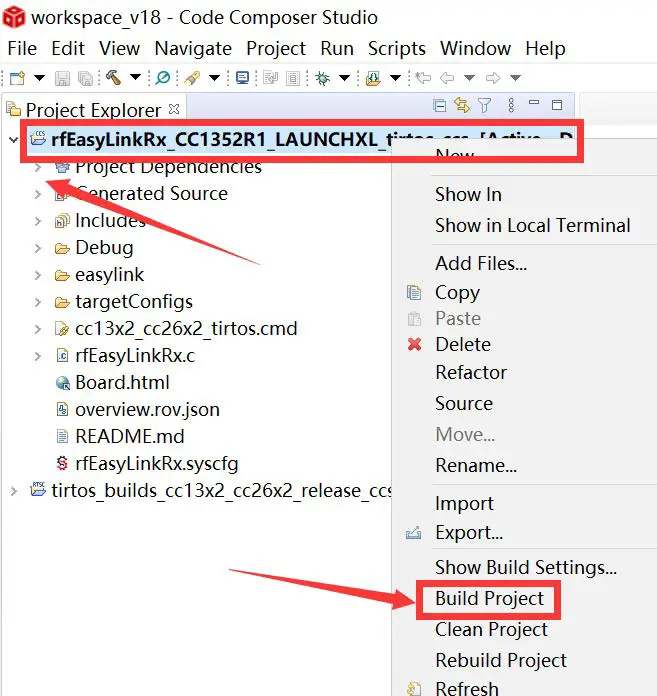Click the New wizard toolbar icon
The width and height of the screenshot is (657, 696).
click(18, 78)
